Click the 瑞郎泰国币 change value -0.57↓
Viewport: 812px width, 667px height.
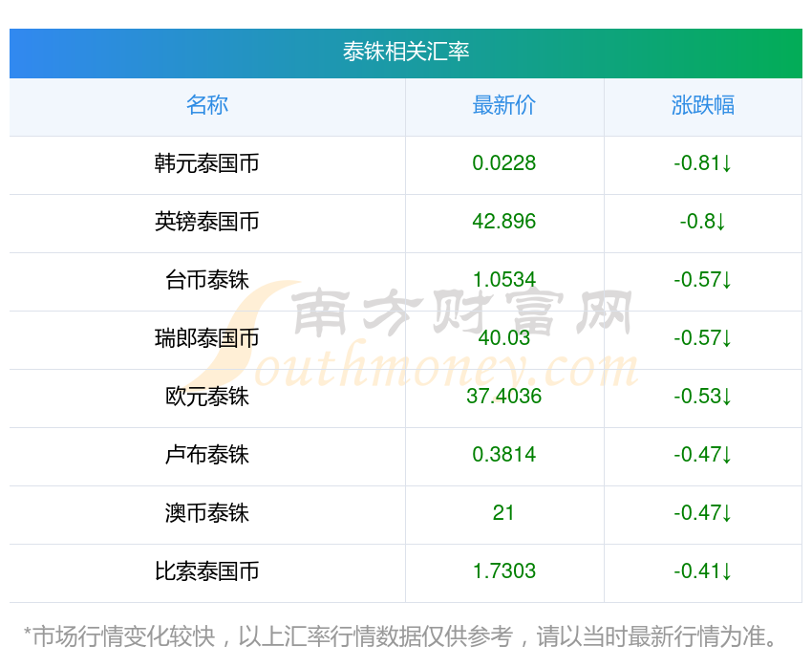pyautogui.click(x=703, y=338)
